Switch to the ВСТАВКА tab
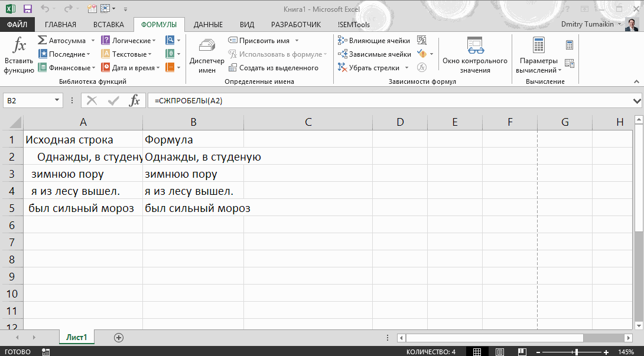Viewport: 644px width, 356px height. (x=109, y=25)
